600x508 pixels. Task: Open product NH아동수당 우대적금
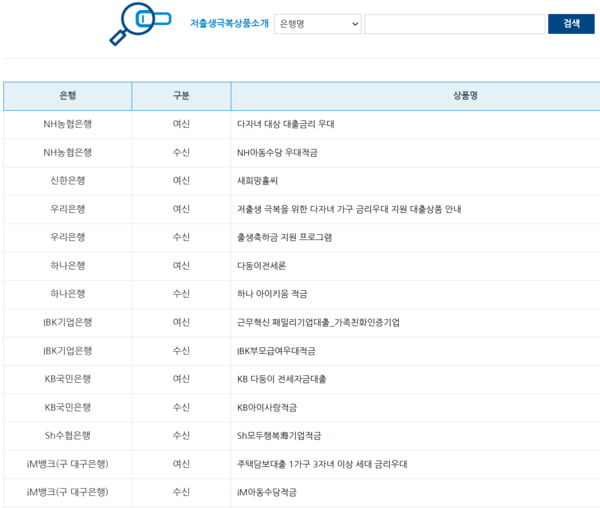click(277, 153)
